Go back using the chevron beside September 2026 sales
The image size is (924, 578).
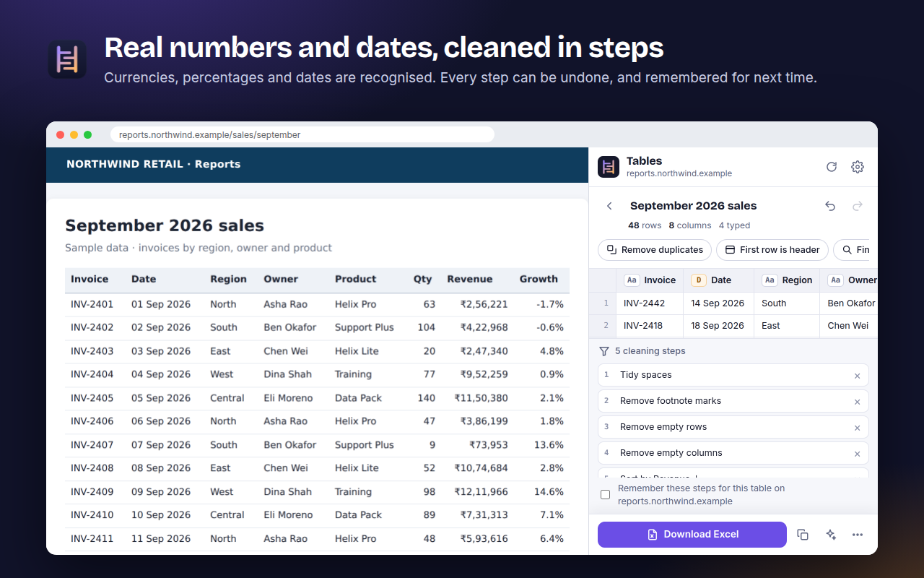coord(609,206)
